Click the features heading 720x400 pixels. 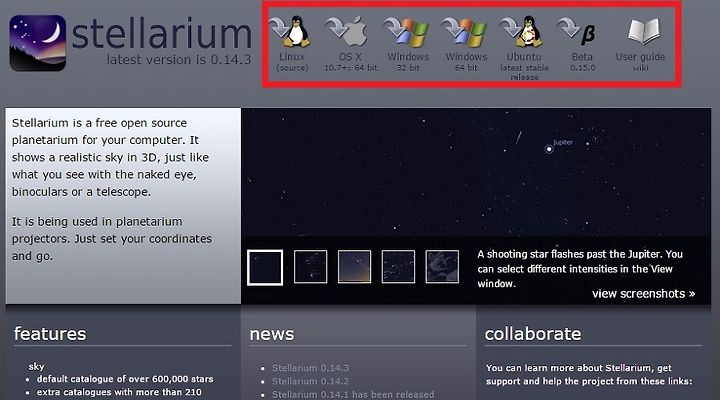(50, 334)
